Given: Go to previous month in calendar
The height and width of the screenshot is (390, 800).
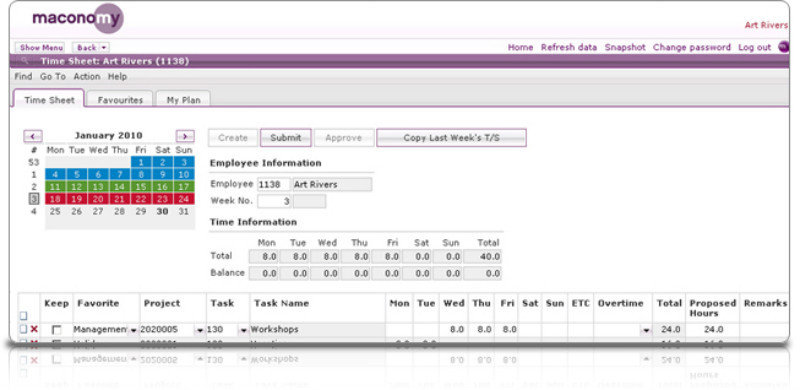Looking at the screenshot, I should point(33,136).
